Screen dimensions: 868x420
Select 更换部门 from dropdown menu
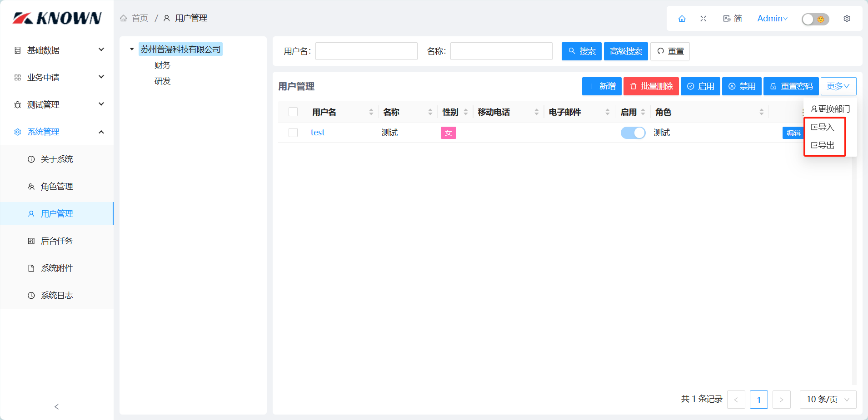pyautogui.click(x=830, y=109)
